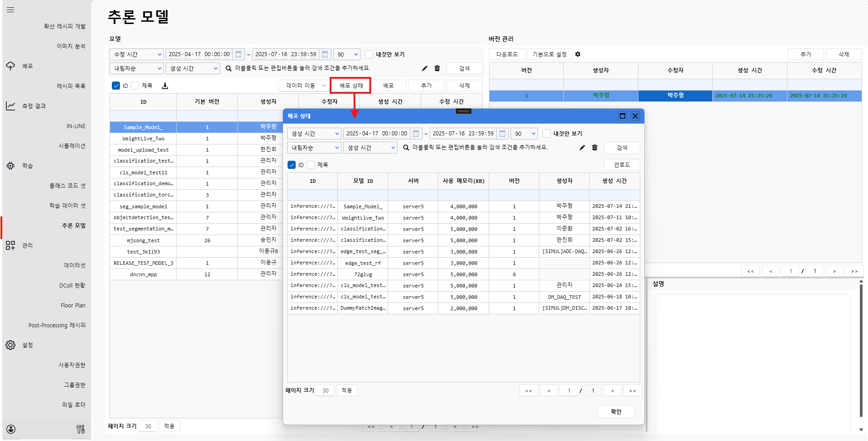Click the download icon beside the 제목 checkbox
The height and width of the screenshot is (441, 868).
pos(165,86)
